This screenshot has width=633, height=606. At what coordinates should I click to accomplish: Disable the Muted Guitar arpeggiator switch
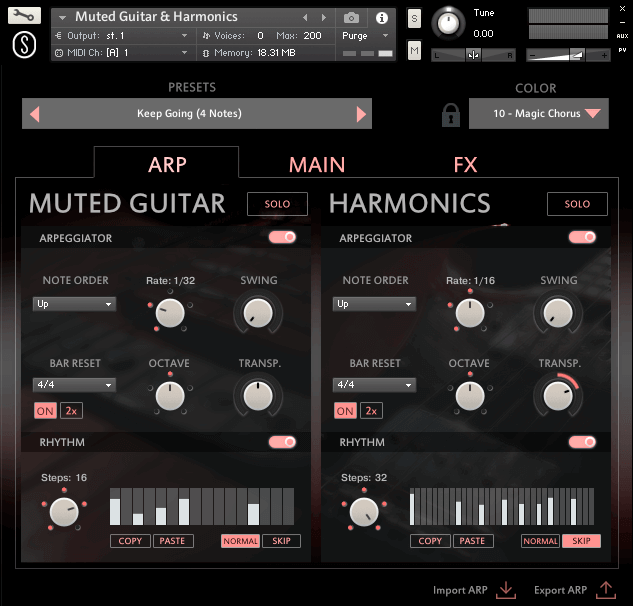(x=282, y=238)
